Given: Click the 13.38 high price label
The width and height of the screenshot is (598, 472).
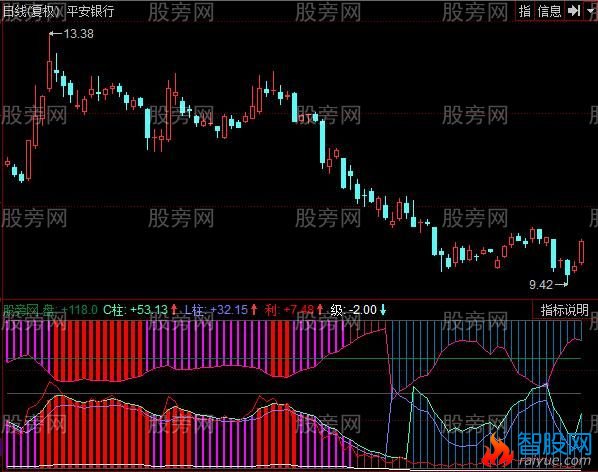Looking at the screenshot, I should pyautogui.click(x=79, y=34).
